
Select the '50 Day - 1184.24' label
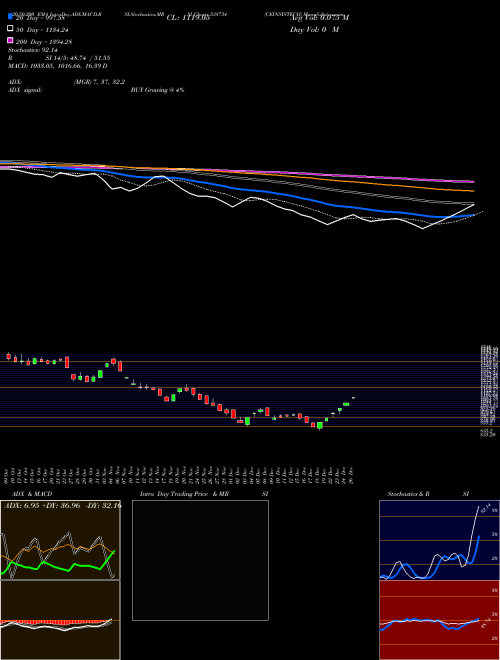pos(42,30)
